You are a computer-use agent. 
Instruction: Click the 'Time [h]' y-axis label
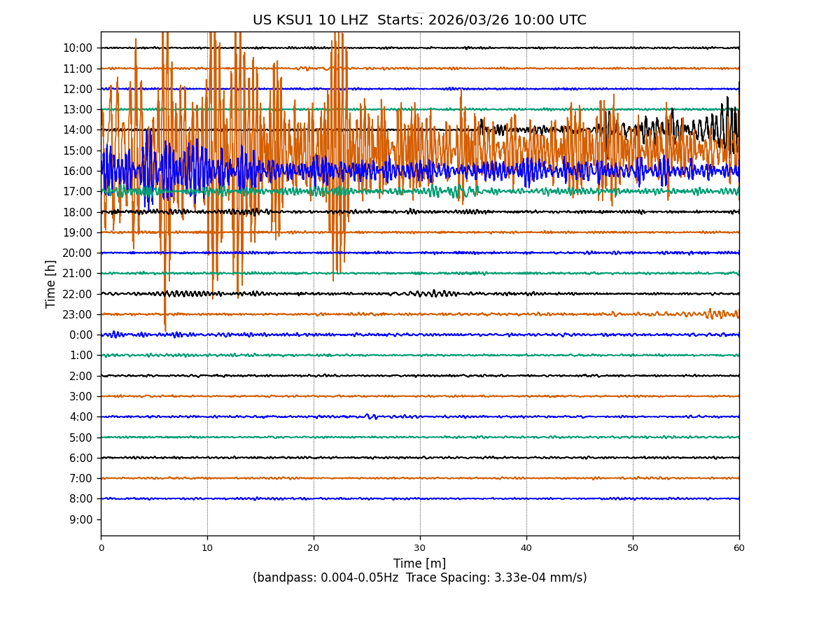click(x=51, y=283)
